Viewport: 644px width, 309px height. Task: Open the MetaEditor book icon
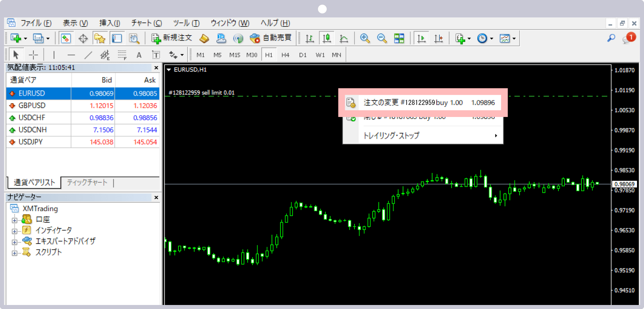tap(204, 39)
